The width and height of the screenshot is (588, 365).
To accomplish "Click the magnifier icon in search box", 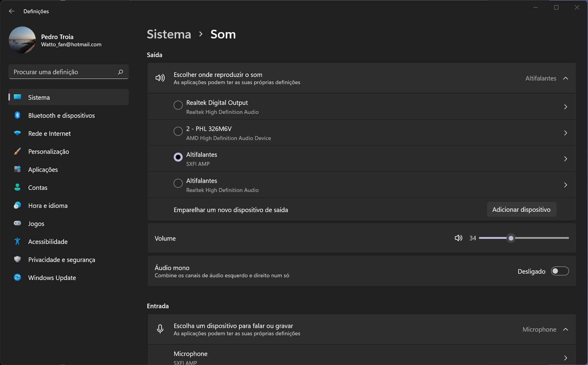I will pos(120,72).
